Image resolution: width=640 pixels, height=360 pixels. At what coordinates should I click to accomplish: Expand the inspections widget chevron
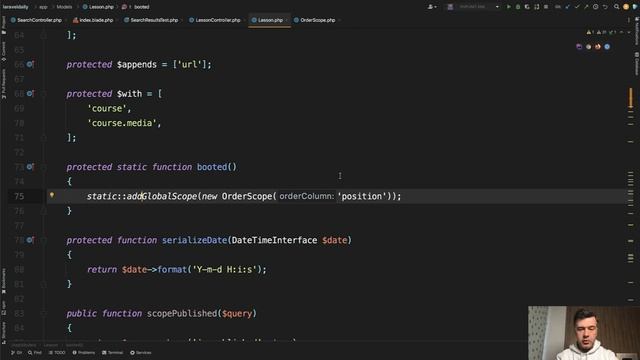629,32
